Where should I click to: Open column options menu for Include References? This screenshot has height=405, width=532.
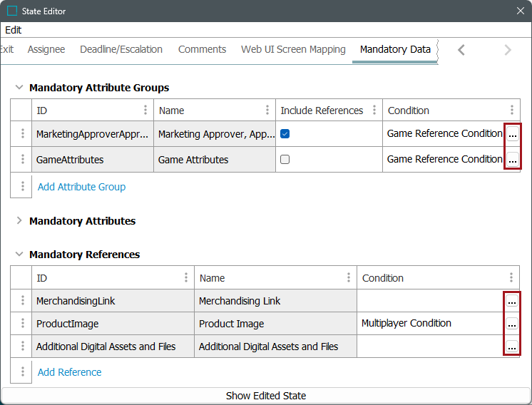pos(374,111)
